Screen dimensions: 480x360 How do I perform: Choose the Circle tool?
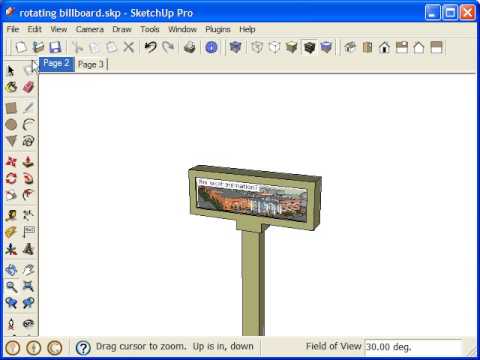(11, 125)
